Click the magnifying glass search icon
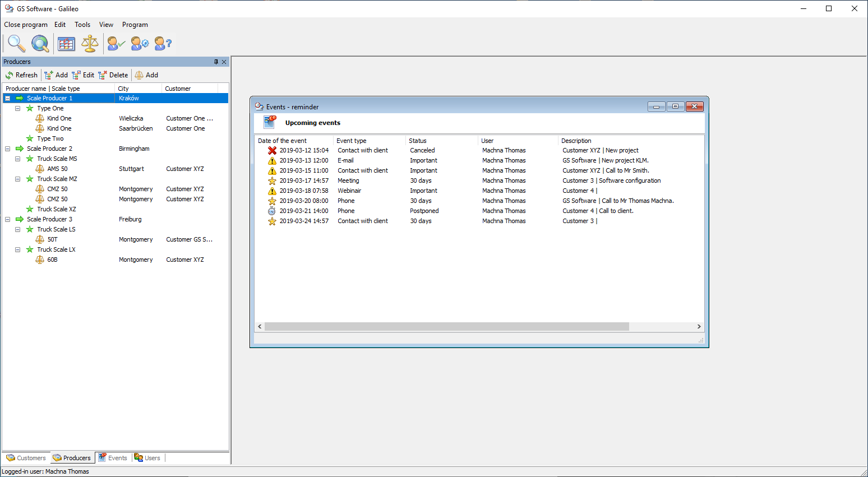The image size is (868, 477). tap(16, 43)
